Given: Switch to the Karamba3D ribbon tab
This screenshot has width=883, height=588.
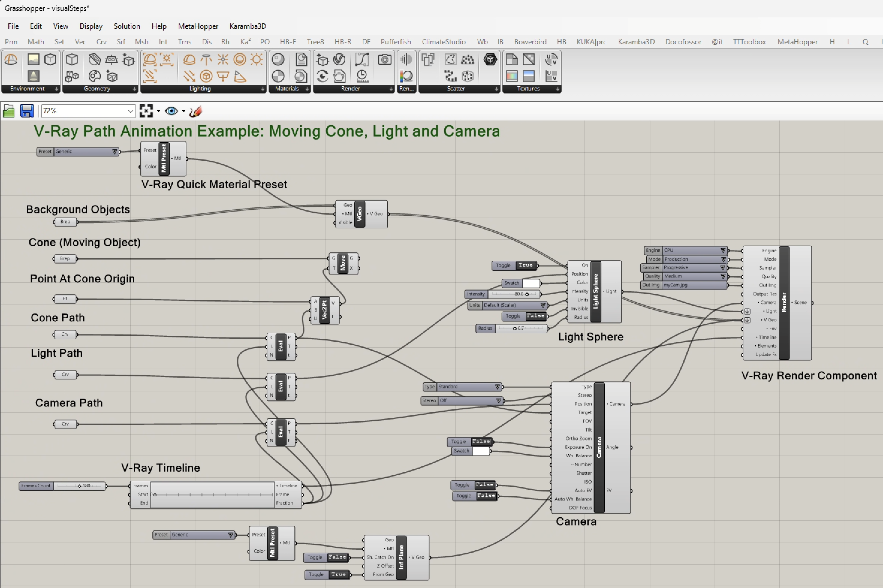Looking at the screenshot, I should pyautogui.click(x=636, y=42).
